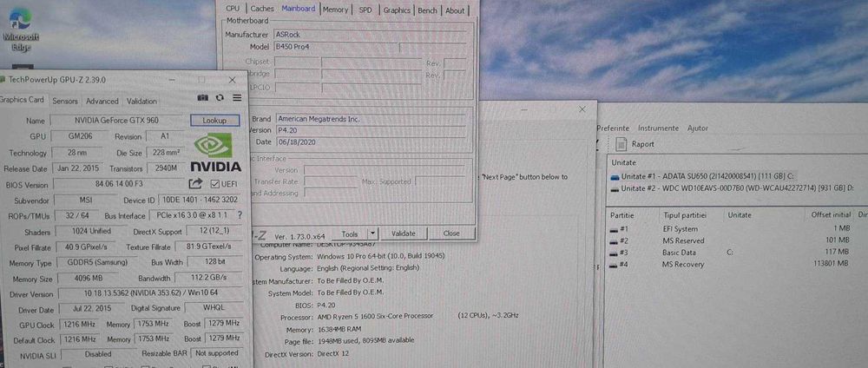Open the CPU tab in CPU-Z

point(233,9)
